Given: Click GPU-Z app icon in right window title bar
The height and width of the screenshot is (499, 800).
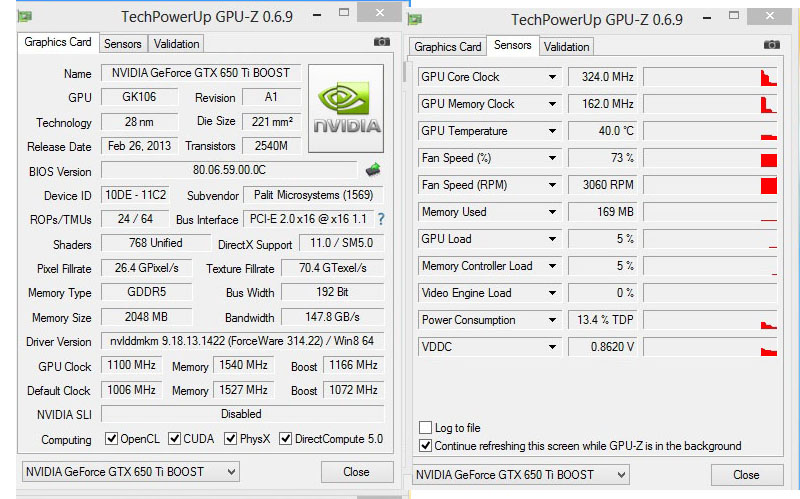Looking at the screenshot, I should click(x=414, y=19).
